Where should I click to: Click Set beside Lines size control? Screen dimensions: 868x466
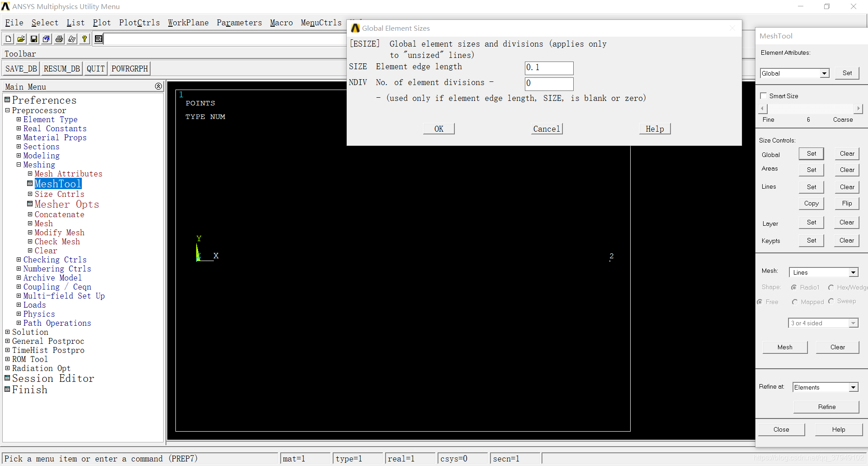(811, 187)
